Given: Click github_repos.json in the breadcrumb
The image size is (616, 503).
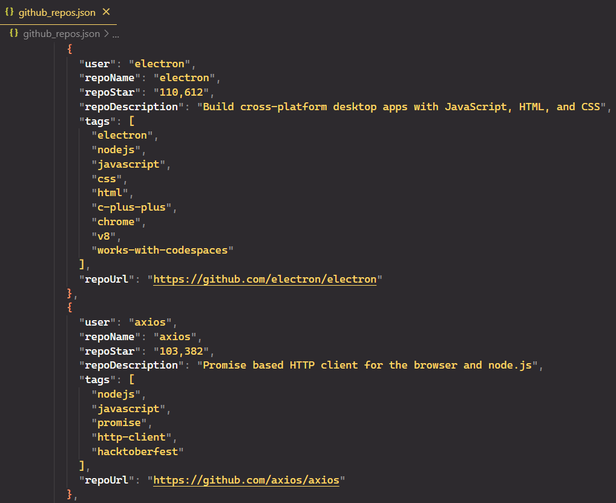Looking at the screenshot, I should (61, 34).
